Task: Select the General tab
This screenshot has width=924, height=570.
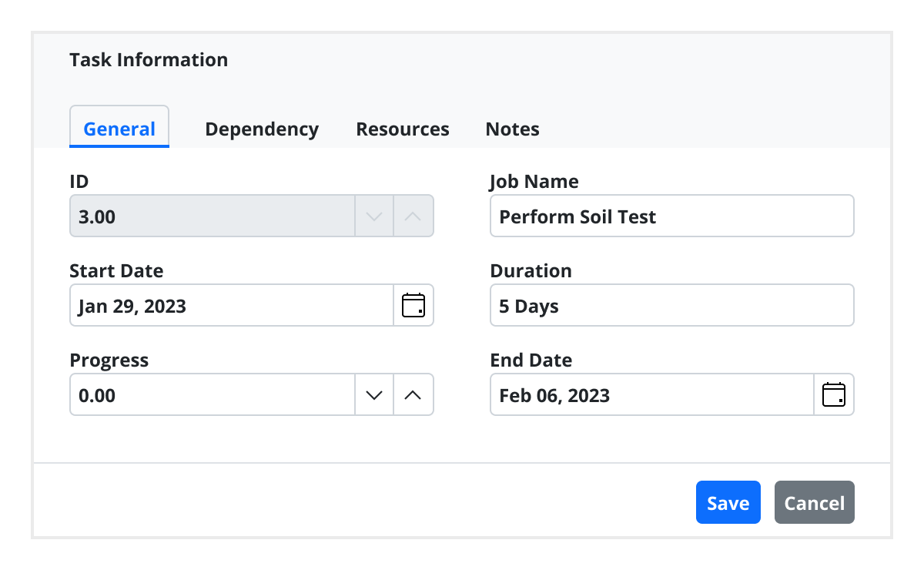Action: click(119, 129)
